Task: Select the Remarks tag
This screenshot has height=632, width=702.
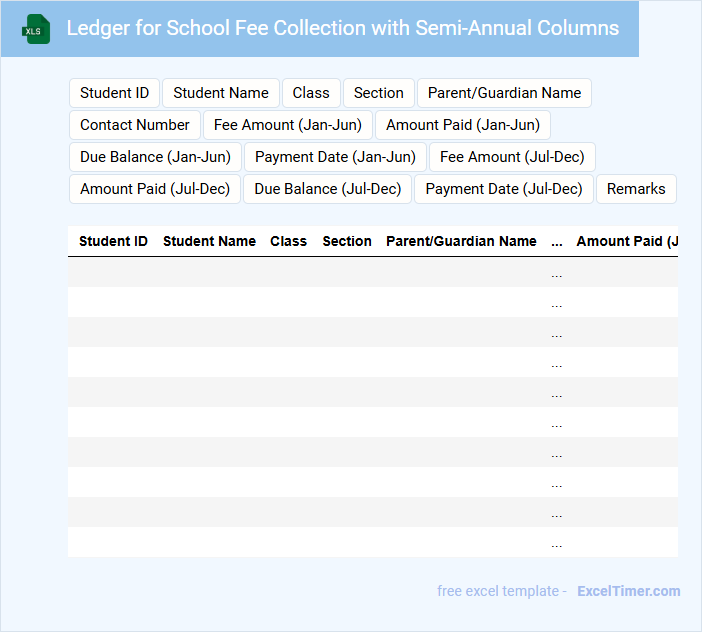Action: [x=636, y=189]
